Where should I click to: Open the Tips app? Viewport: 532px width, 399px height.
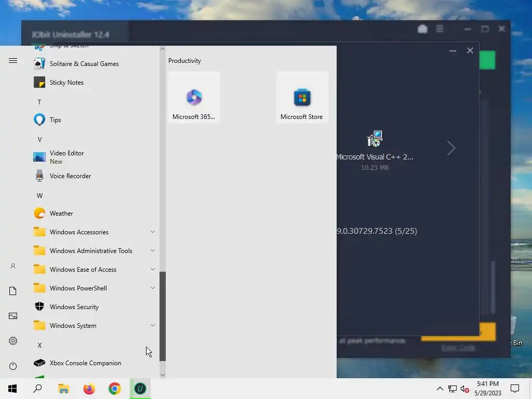click(95, 120)
